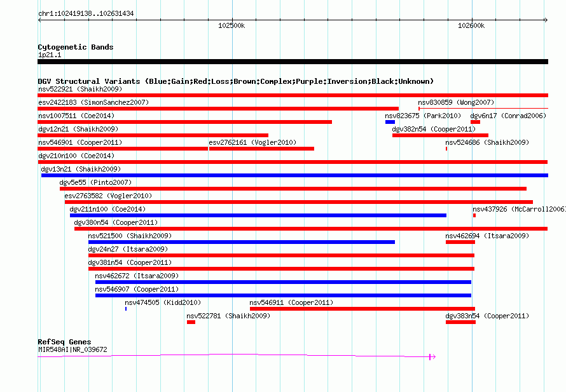Viewport: 566px width, 392px height.
Task: Click the 1p21.1 band label
Action: 50,55
